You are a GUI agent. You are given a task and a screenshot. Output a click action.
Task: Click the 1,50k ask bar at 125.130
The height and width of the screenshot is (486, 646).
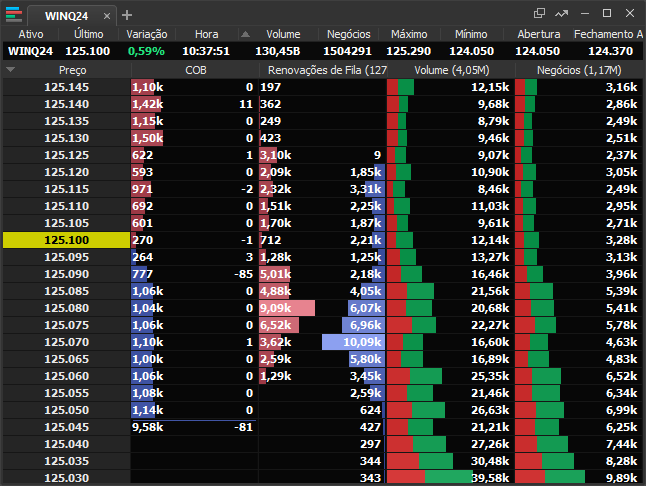pos(147,138)
